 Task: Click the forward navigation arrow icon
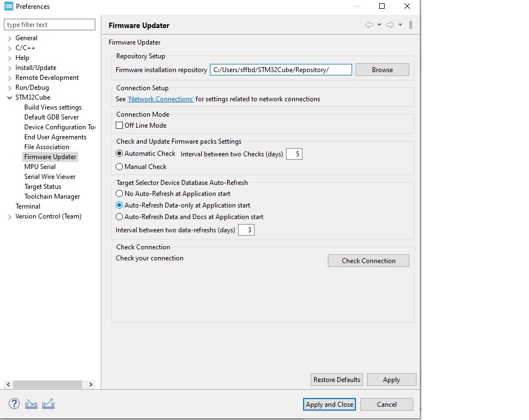click(x=390, y=25)
